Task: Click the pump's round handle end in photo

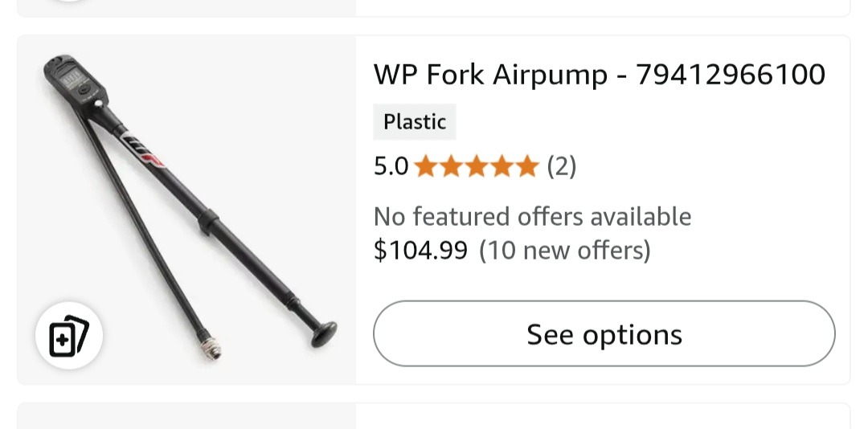Action: click(323, 333)
